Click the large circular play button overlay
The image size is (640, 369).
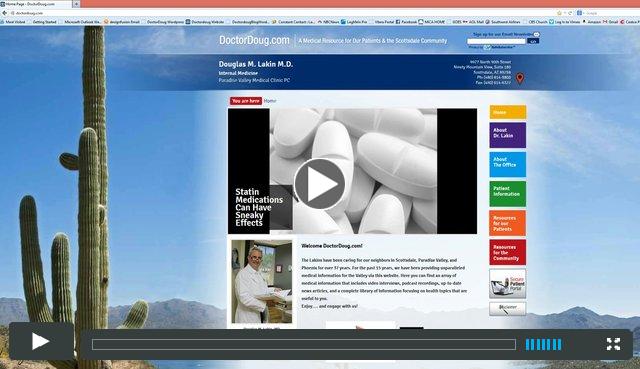[x=320, y=184]
